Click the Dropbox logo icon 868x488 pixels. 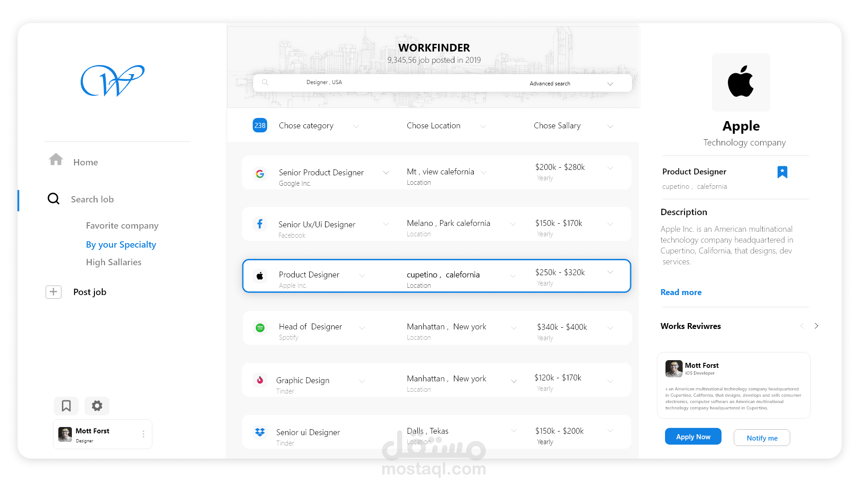click(260, 432)
